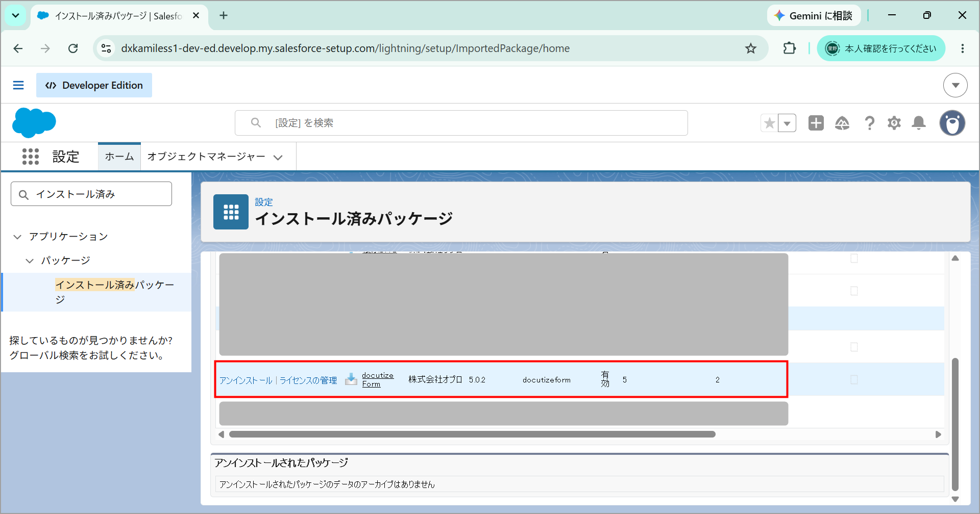View site information icon in address bar
Image resolution: width=980 pixels, height=514 pixels.
(x=106, y=48)
